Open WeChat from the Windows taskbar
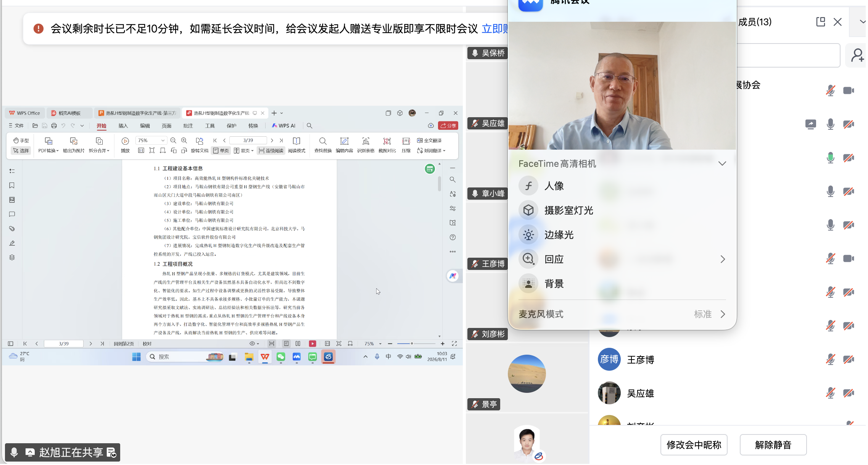The width and height of the screenshot is (868, 465). (281, 357)
